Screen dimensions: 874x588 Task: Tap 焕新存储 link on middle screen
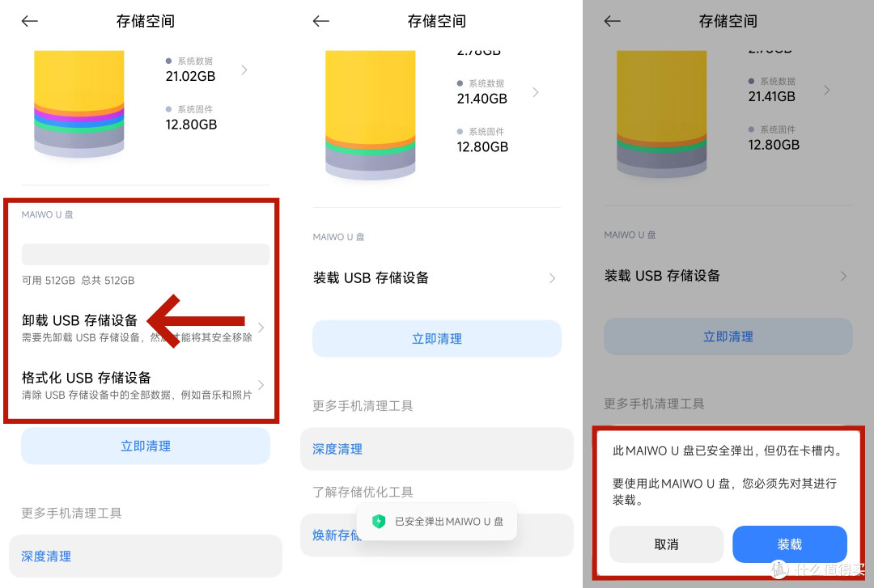pyautogui.click(x=336, y=535)
